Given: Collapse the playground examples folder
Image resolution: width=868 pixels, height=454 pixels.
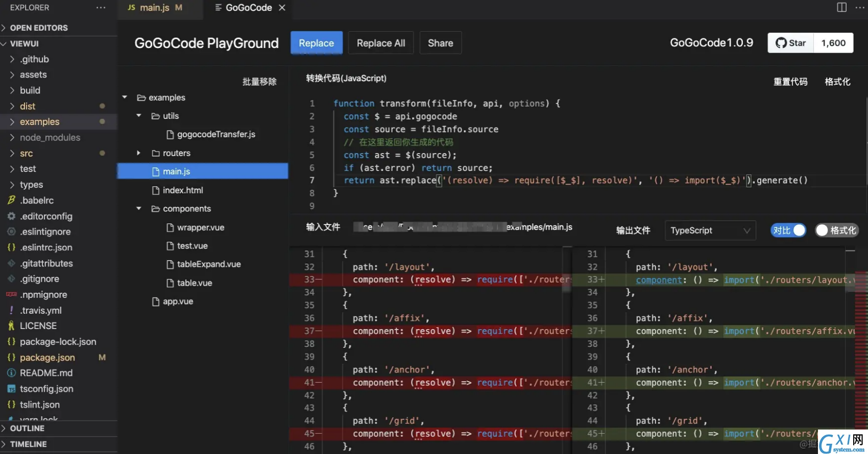Looking at the screenshot, I should [125, 97].
